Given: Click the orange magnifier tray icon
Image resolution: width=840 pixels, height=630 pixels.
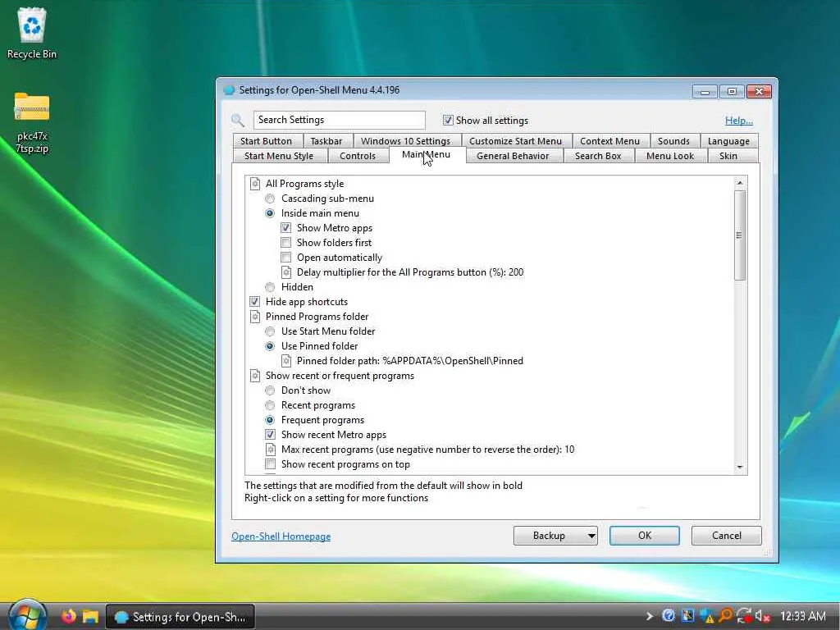Looking at the screenshot, I should [x=725, y=616].
